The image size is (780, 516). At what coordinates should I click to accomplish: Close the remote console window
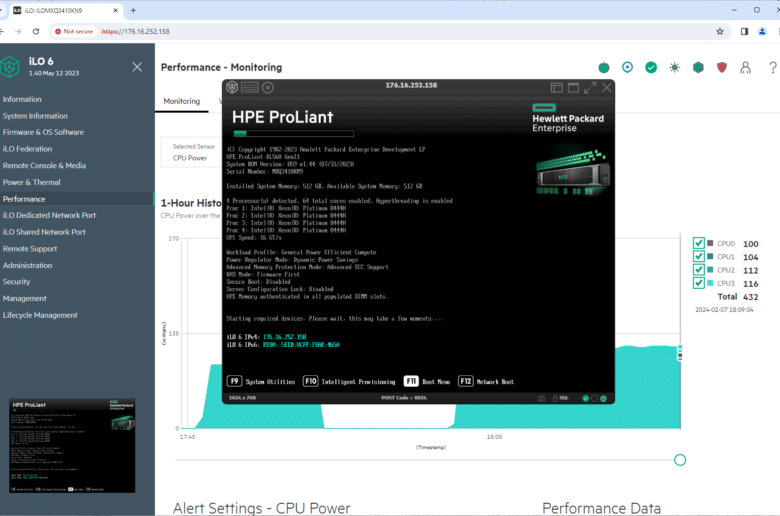point(607,88)
